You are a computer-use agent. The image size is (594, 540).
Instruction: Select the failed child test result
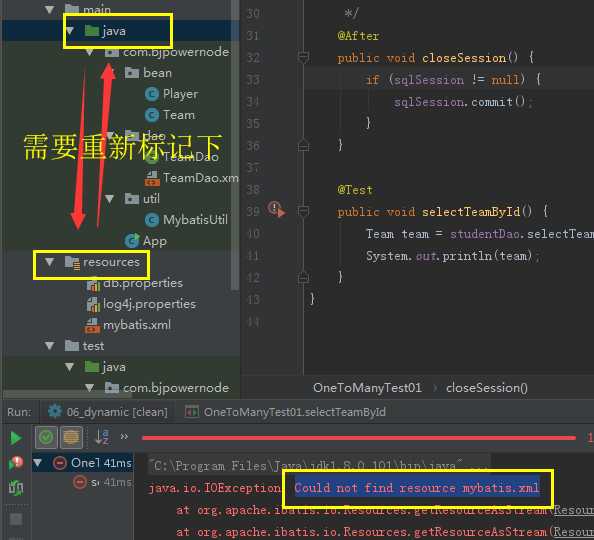[x=102, y=482]
